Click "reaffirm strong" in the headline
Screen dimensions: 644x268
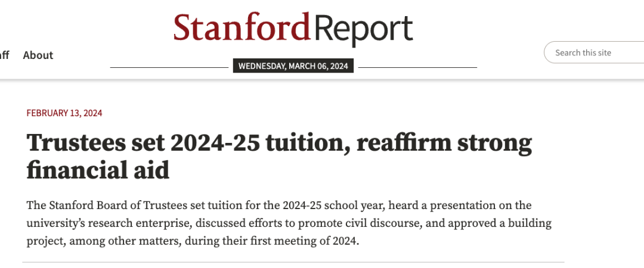[x=444, y=142]
